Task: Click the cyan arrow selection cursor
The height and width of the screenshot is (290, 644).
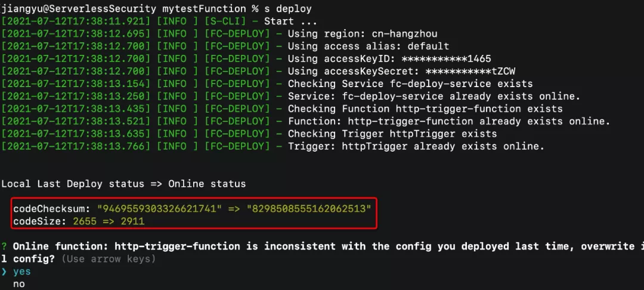Action: click(x=4, y=272)
